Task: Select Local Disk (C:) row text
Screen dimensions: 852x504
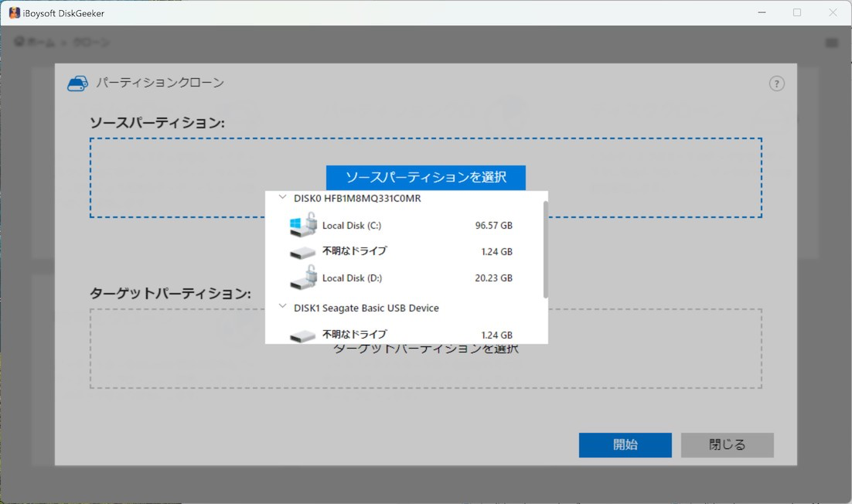Action: click(x=352, y=226)
